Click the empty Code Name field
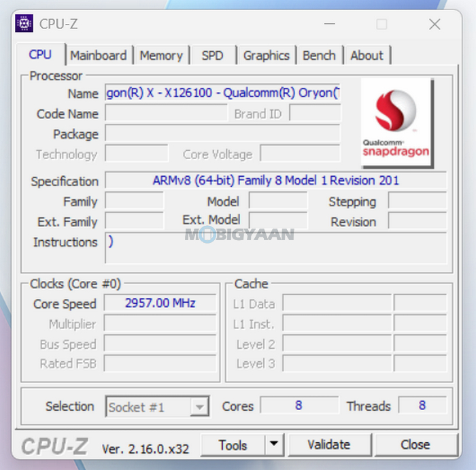The image size is (476, 470). [166, 113]
